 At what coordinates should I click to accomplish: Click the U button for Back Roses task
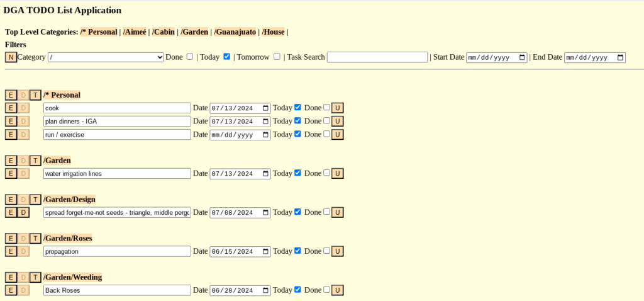(337, 290)
